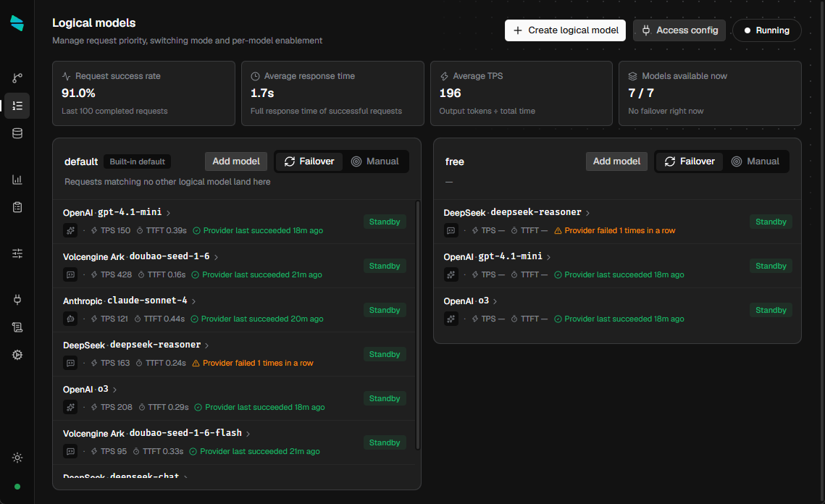Screen dimensions: 825x504
Task: Click "Provider last succeeded 20m ago" text
Action: (262, 319)
